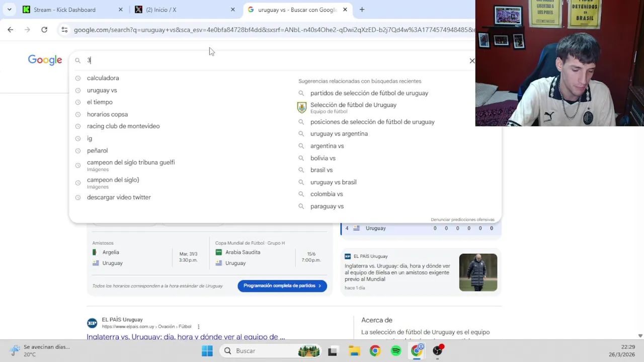This screenshot has height=362, width=644.
Task: Click the Google logo
Action: point(45,60)
